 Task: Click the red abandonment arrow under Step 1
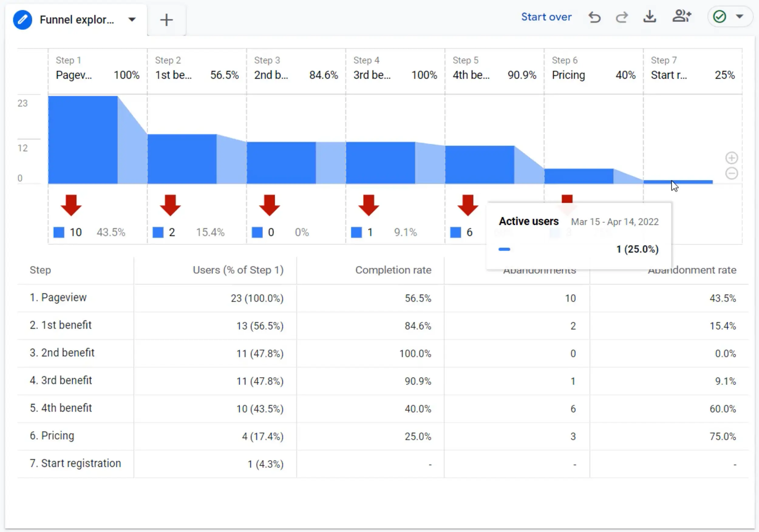71,205
